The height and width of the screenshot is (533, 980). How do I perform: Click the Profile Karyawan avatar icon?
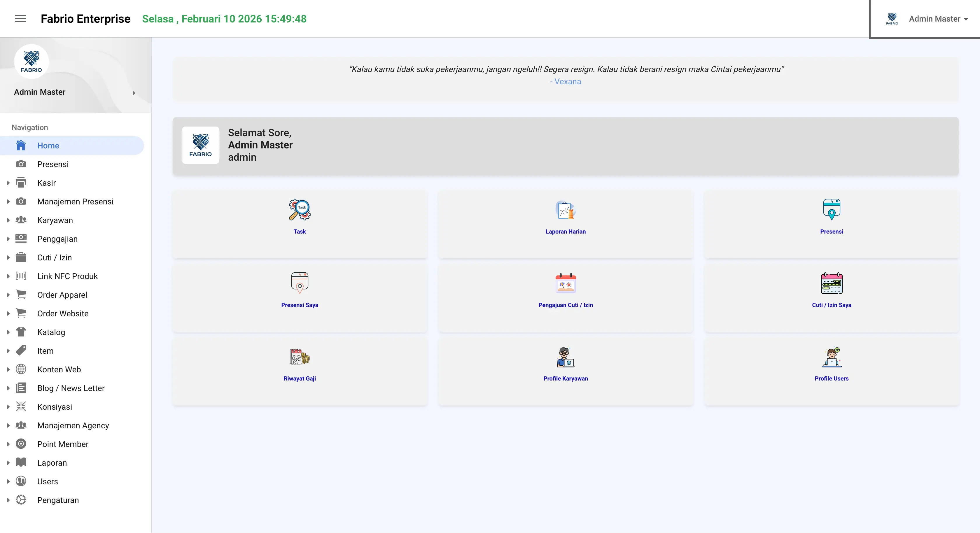[565, 357]
